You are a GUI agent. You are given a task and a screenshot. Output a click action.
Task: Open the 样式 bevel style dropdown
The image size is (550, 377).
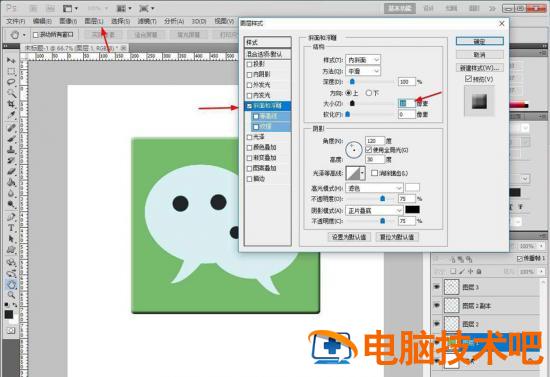pyautogui.click(x=363, y=60)
